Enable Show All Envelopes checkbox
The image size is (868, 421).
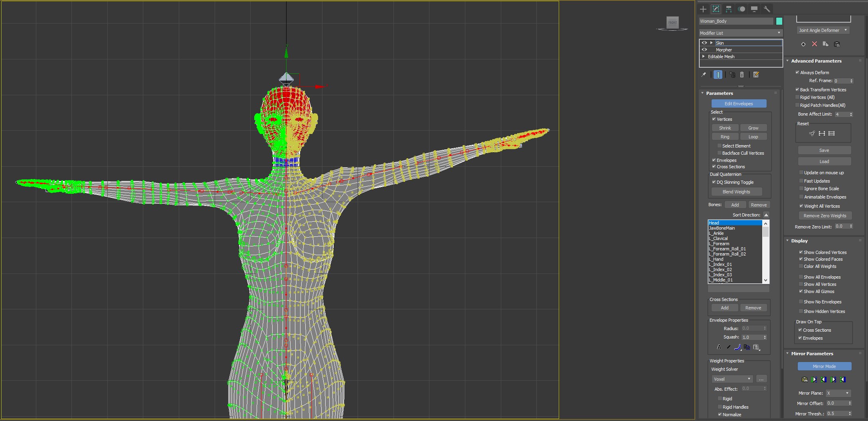[801, 277]
